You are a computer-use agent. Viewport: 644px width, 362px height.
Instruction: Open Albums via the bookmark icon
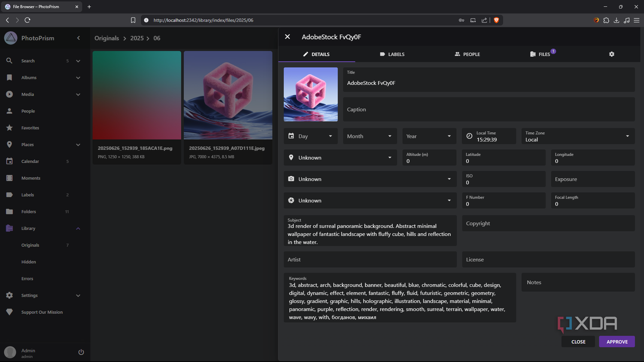[9, 78]
